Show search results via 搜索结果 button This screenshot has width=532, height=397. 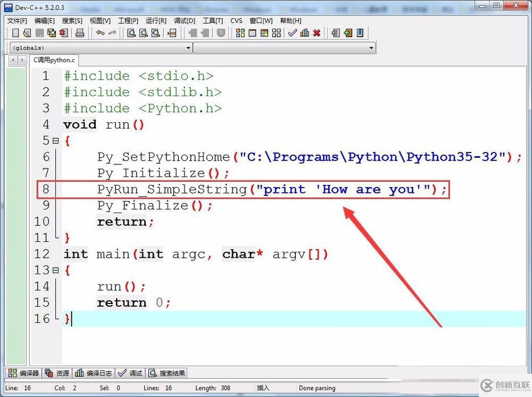(168, 373)
